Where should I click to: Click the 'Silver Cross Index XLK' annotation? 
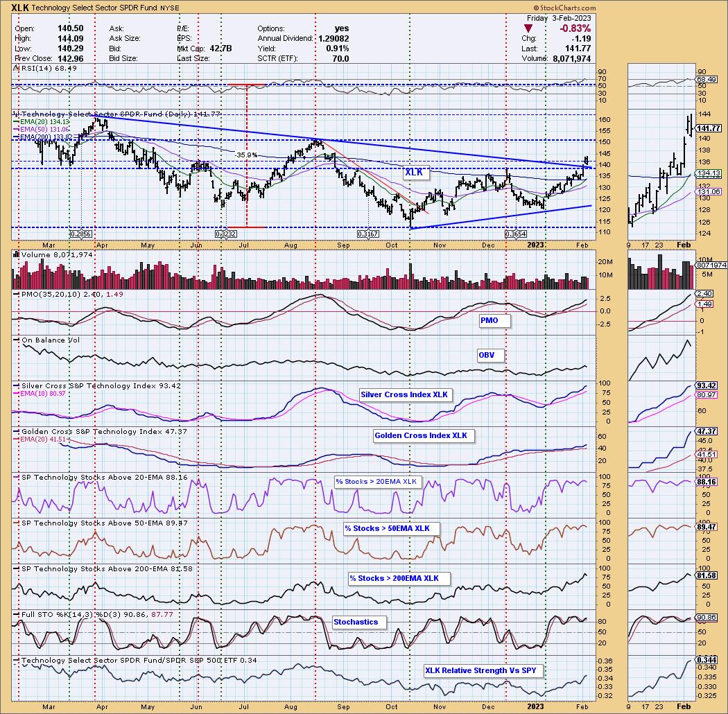pyautogui.click(x=404, y=395)
